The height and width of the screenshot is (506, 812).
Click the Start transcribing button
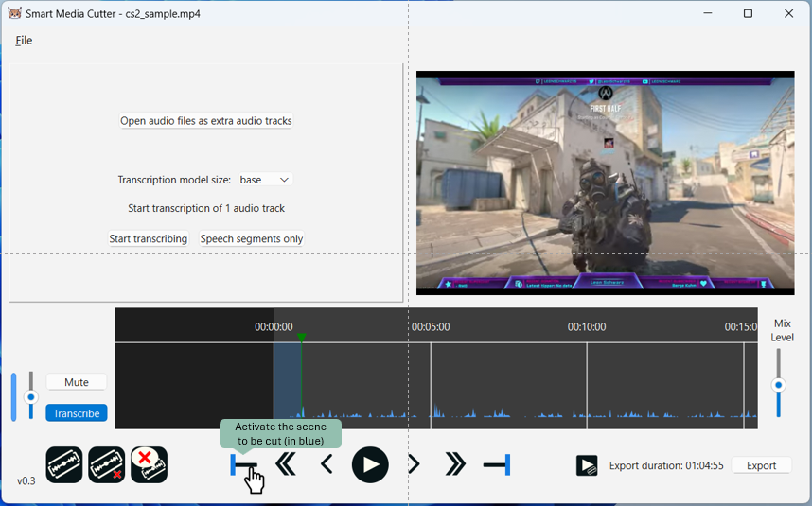[x=148, y=239]
